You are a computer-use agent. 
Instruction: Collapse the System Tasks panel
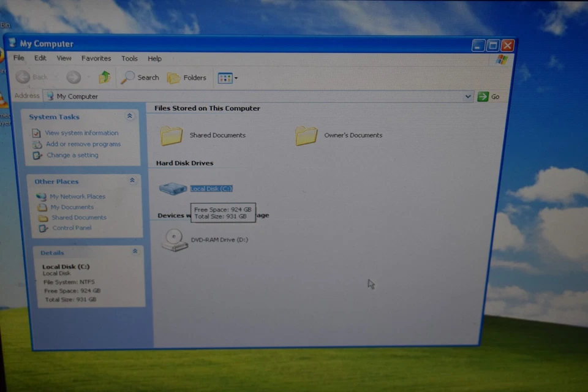pyautogui.click(x=130, y=116)
